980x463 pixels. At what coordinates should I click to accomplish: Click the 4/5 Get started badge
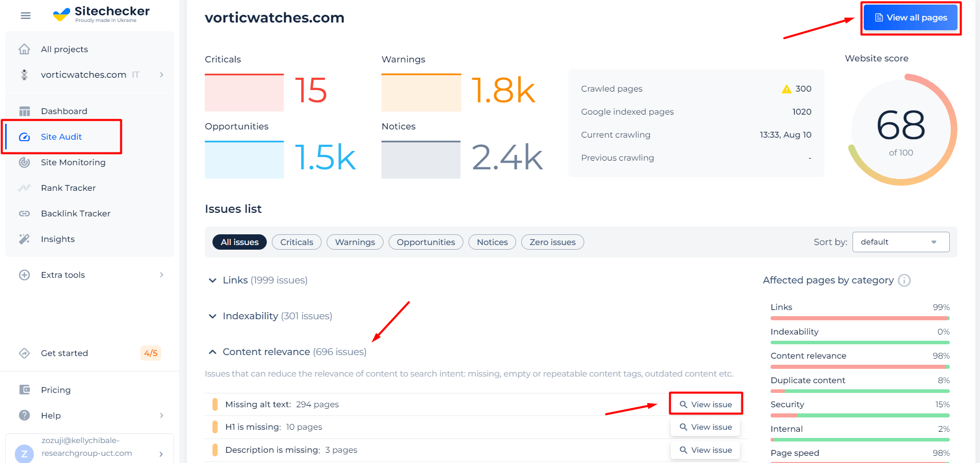(x=151, y=353)
